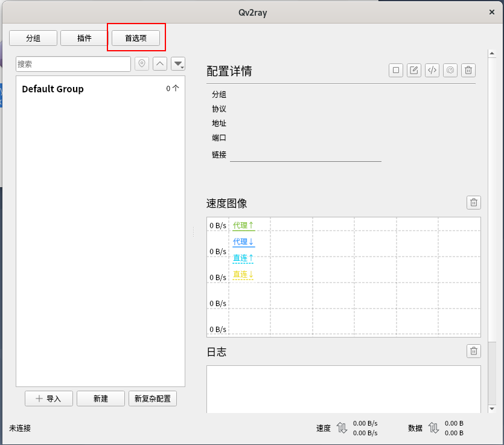504x445 pixels.
Task: Open the 插件 (Plugins) button
Action: (x=85, y=38)
